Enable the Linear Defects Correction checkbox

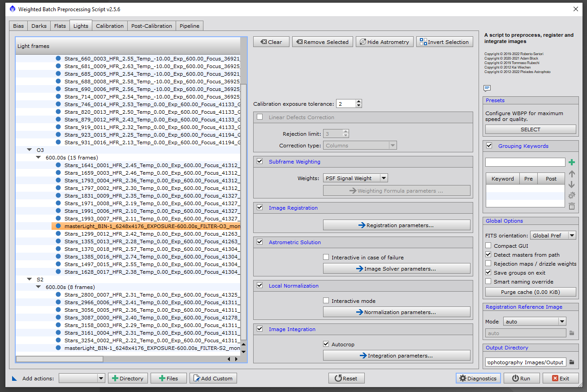click(x=260, y=117)
